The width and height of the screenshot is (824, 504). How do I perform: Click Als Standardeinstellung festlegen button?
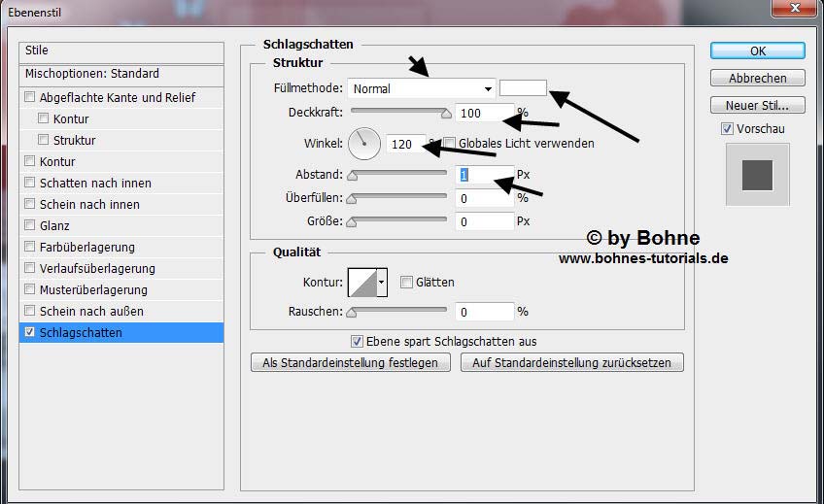[x=351, y=363]
